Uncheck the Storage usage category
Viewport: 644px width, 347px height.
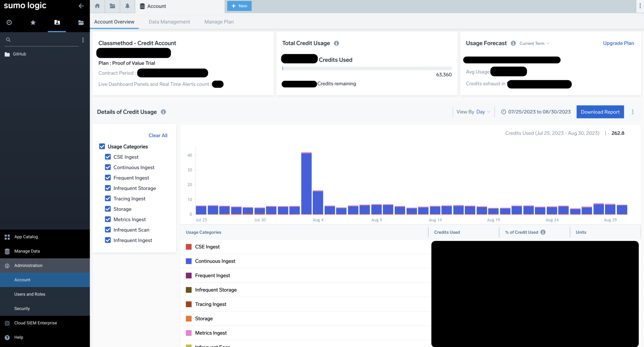(108, 209)
